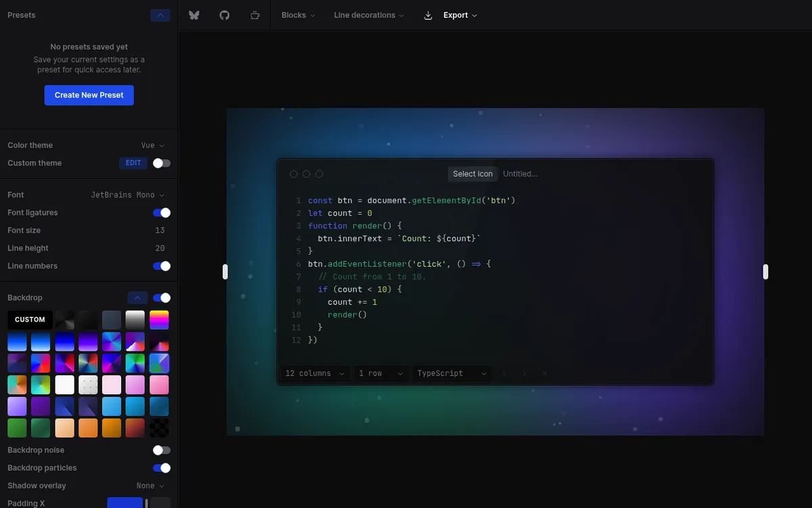The width and height of the screenshot is (812, 508).
Task: Click the Select icon button
Action: pos(473,174)
